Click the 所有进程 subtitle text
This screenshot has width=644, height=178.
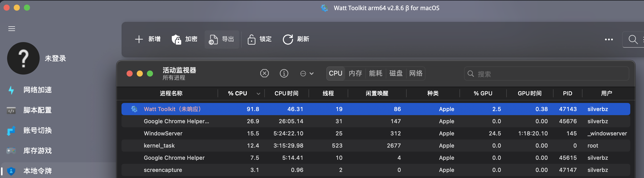click(x=174, y=78)
